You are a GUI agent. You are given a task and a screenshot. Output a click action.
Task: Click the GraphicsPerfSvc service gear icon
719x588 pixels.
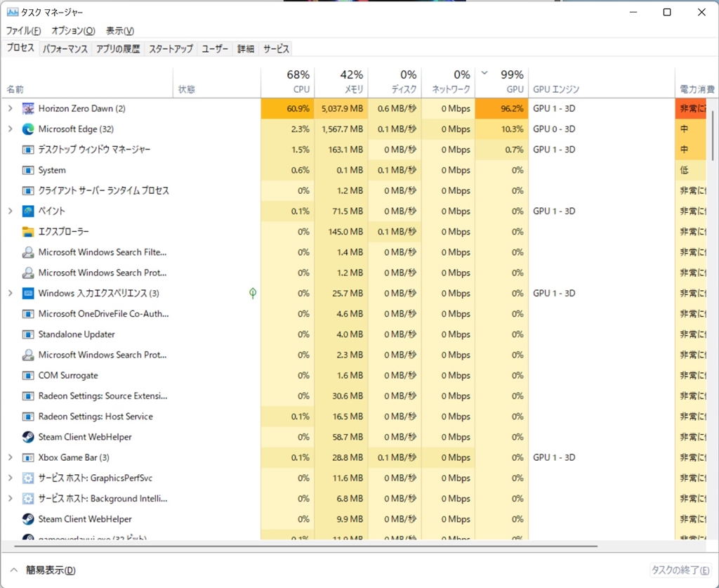pyautogui.click(x=28, y=478)
